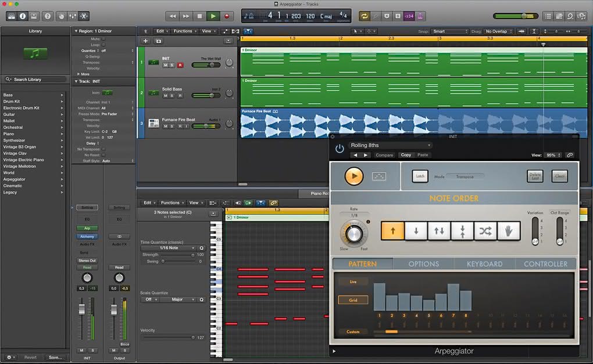Viewport: 593px width, 364px height.
Task: Select the Random note order icon
Action: pyautogui.click(x=485, y=231)
